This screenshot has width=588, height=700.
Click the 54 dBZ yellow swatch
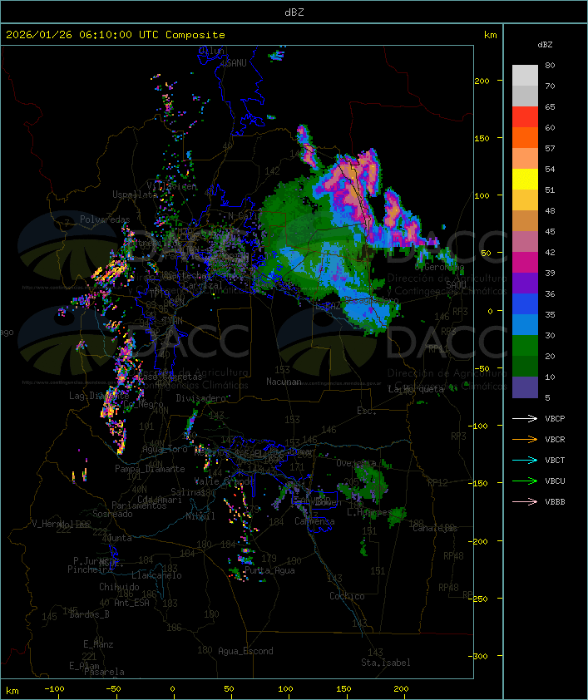525,180
